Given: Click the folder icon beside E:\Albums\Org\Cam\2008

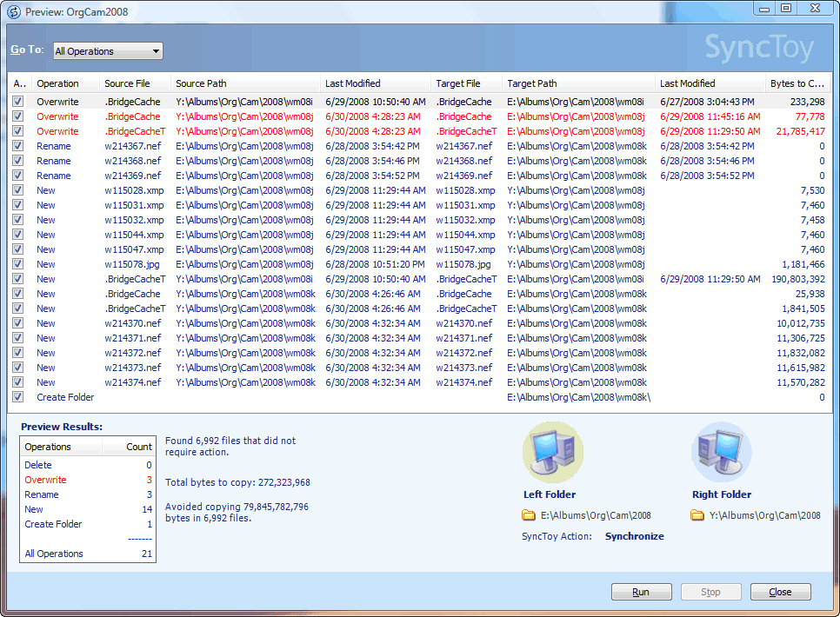Looking at the screenshot, I should coord(529,515).
